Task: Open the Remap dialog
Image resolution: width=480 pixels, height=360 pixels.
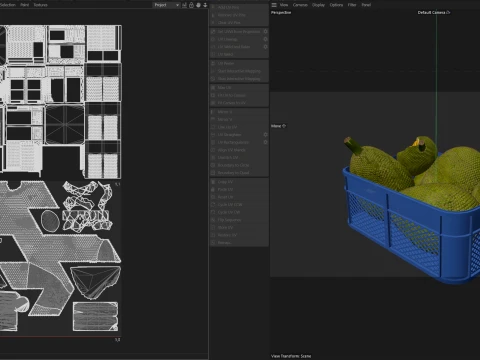Action: click(239, 243)
